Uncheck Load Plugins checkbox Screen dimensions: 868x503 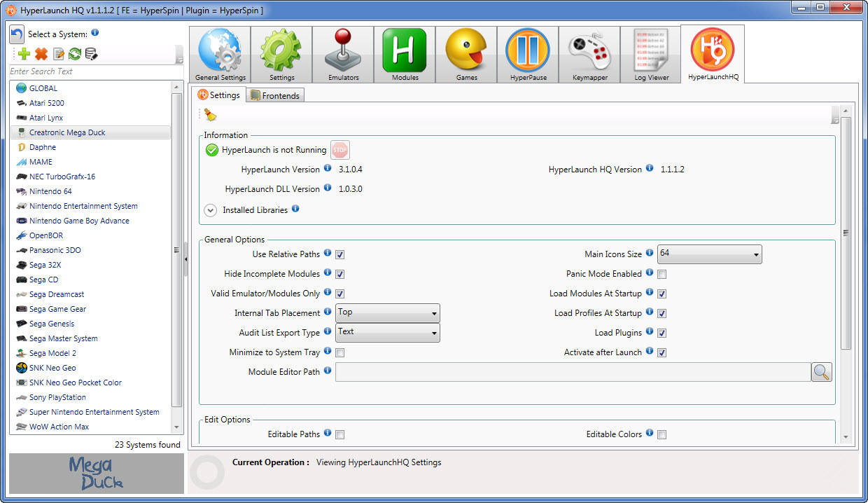pyautogui.click(x=662, y=333)
